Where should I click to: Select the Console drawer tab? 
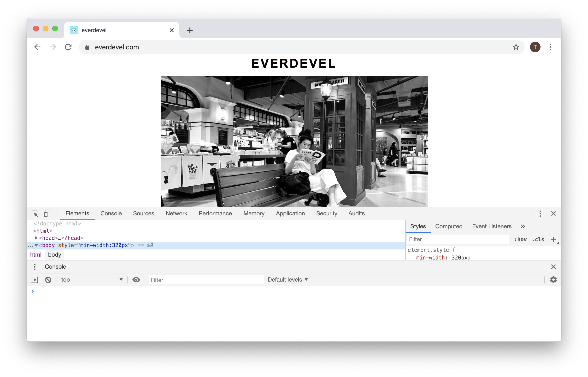(55, 267)
